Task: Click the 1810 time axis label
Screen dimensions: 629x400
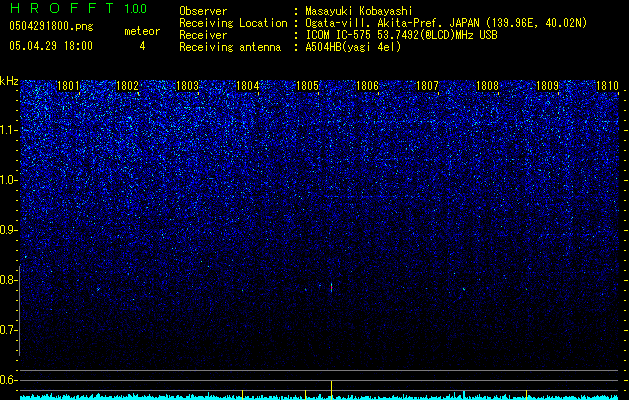Action: click(x=607, y=85)
